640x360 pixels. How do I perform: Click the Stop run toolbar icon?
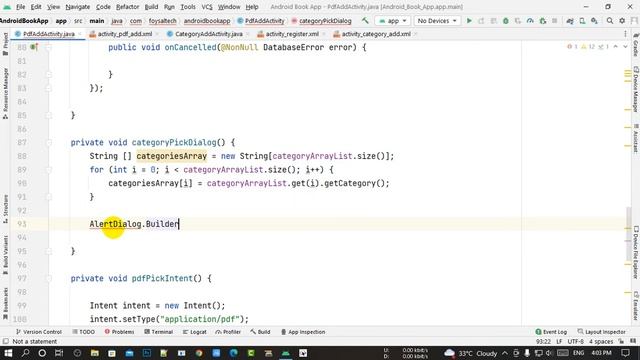pos(554,20)
